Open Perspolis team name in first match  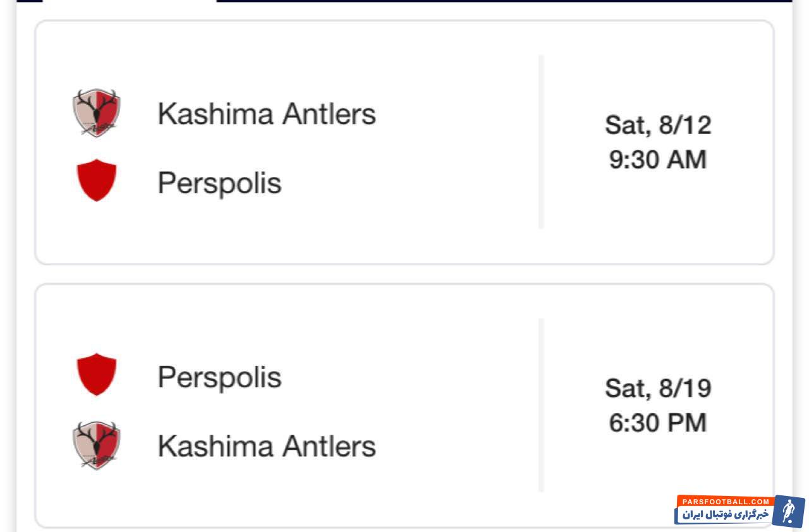pos(219,183)
